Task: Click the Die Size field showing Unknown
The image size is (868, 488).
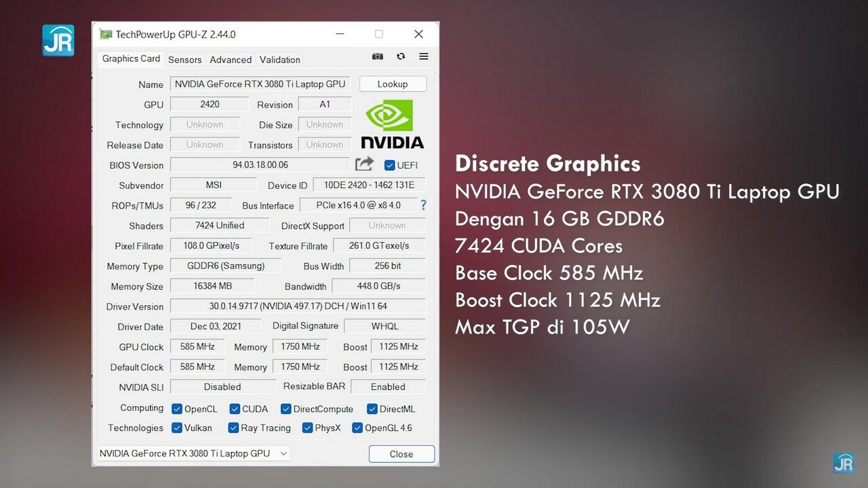Action: [325, 125]
